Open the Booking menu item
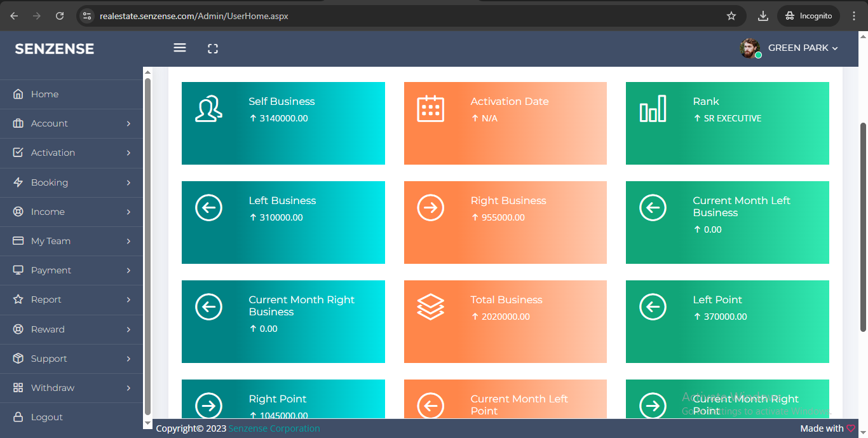This screenshot has width=868, height=438. [71, 182]
